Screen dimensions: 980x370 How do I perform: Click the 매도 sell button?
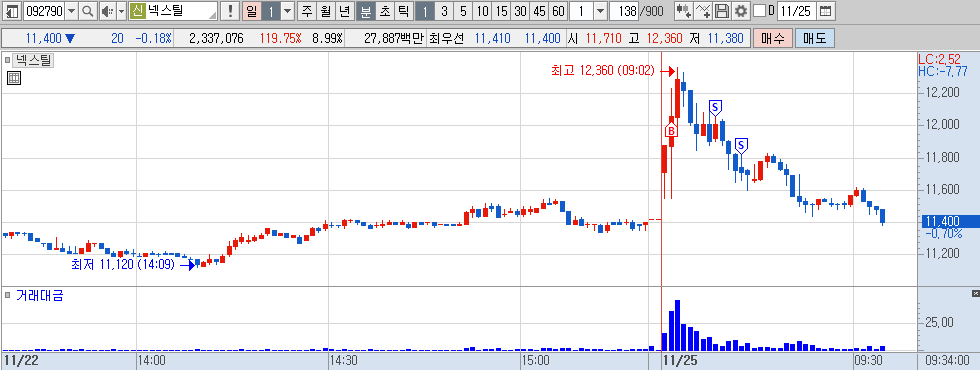[x=814, y=38]
